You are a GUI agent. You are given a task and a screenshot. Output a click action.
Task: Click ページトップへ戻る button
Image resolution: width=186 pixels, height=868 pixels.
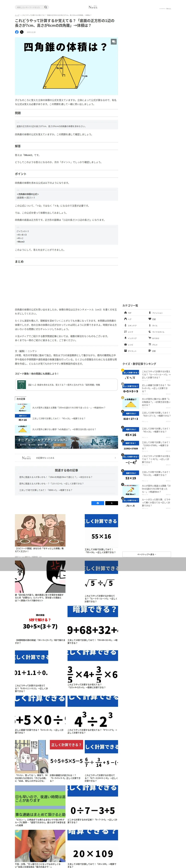(146, 554)
